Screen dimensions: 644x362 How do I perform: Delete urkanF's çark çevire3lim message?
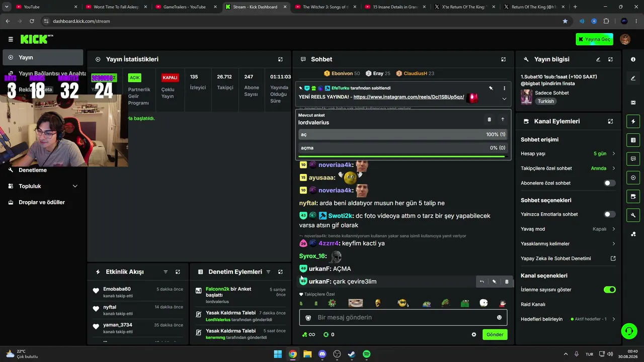click(x=507, y=282)
